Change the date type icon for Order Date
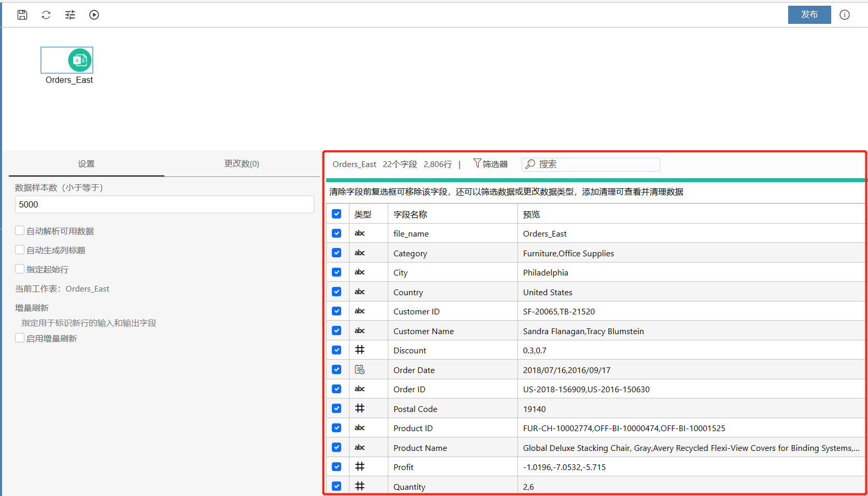The width and height of the screenshot is (868, 496). pyautogui.click(x=360, y=369)
